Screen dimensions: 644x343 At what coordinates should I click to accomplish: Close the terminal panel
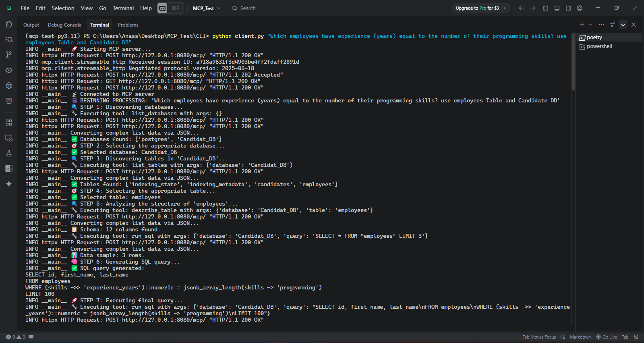point(634,25)
